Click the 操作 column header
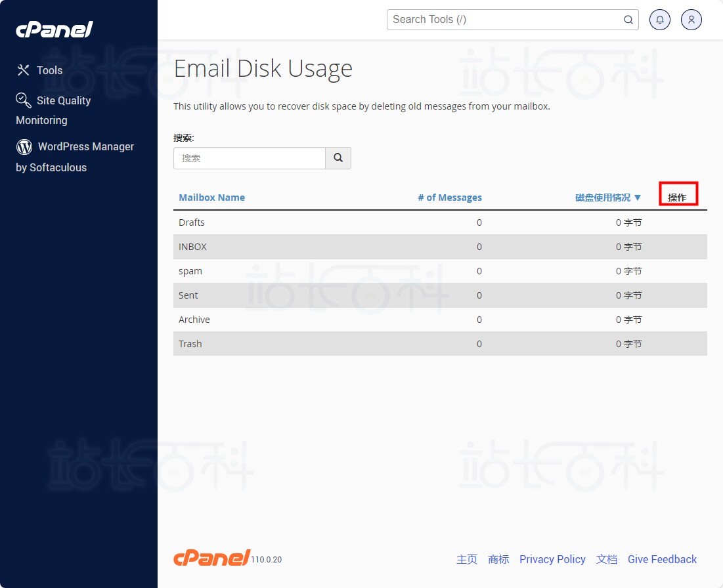 pos(677,198)
